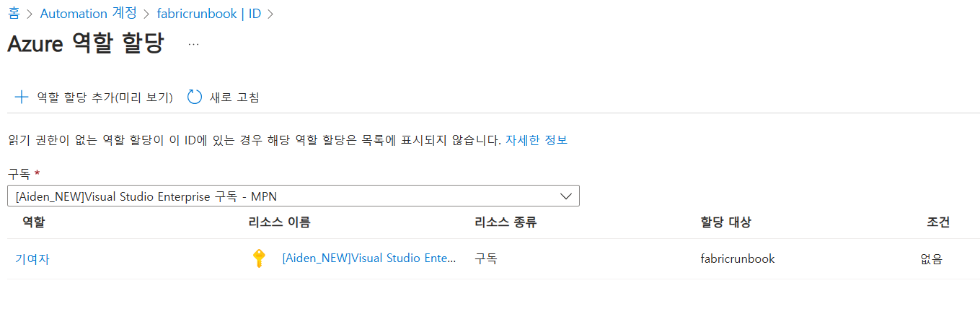Click the plus icon for adding role assignment

22,97
